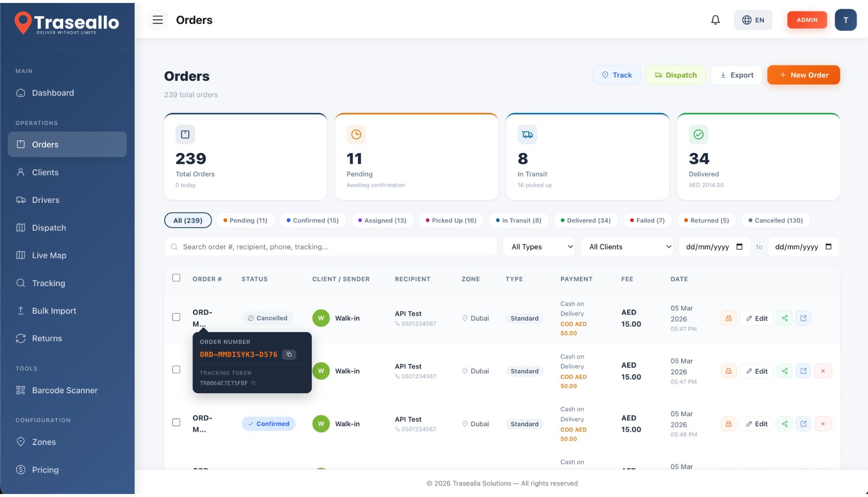
Task: Copy the tracking token in the tooltip
Action: point(254,383)
